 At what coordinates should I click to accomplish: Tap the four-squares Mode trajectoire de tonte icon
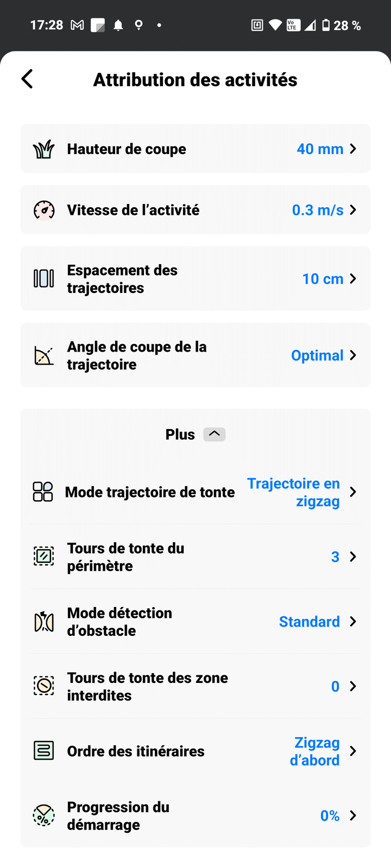[x=43, y=492]
